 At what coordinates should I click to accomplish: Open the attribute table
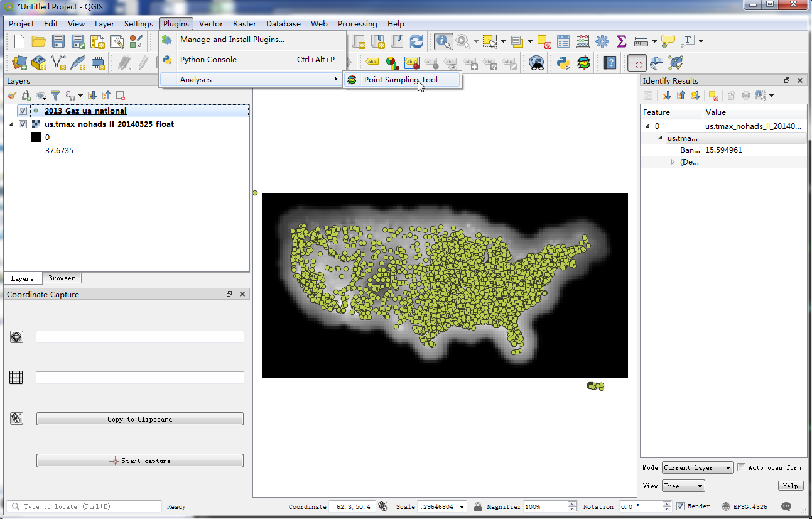point(563,41)
